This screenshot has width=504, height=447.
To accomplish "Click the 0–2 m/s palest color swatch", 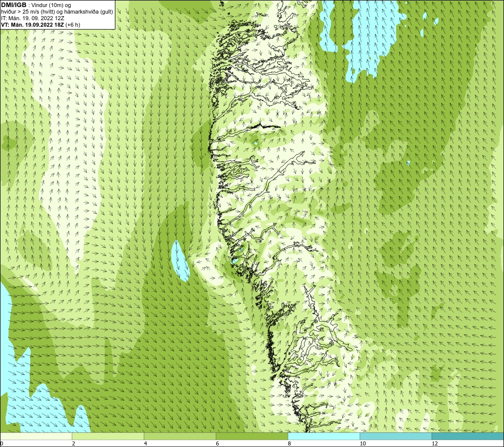I will point(36,436).
